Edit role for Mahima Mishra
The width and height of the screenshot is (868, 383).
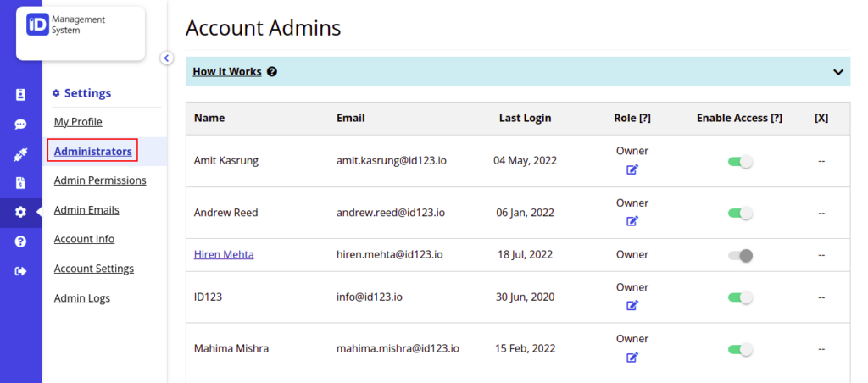coord(632,358)
